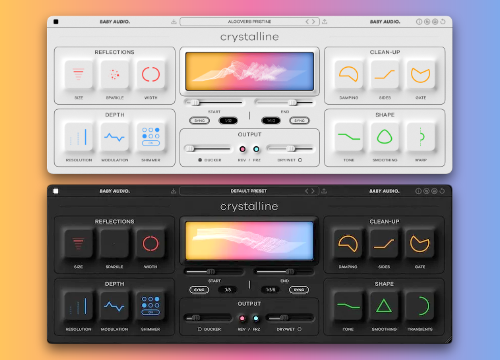Toggle the Start Sync button in the light plugin
The image size is (500, 360).
(x=200, y=120)
